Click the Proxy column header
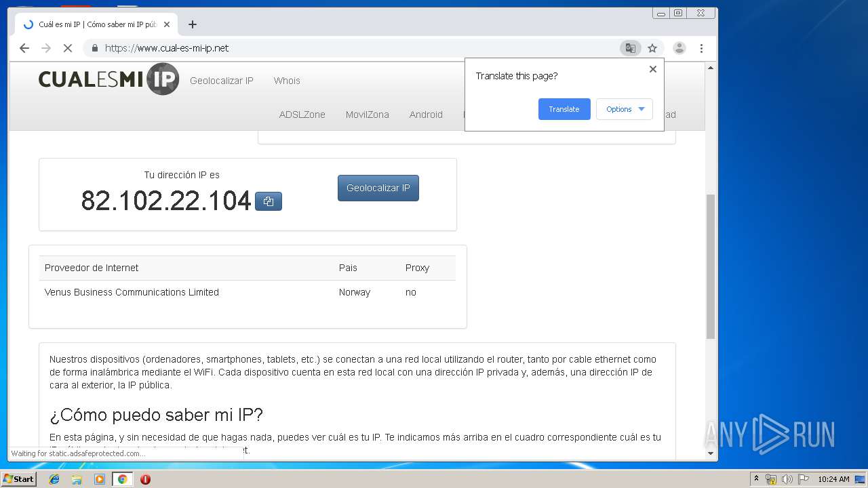The width and height of the screenshot is (868, 488). pos(417,268)
